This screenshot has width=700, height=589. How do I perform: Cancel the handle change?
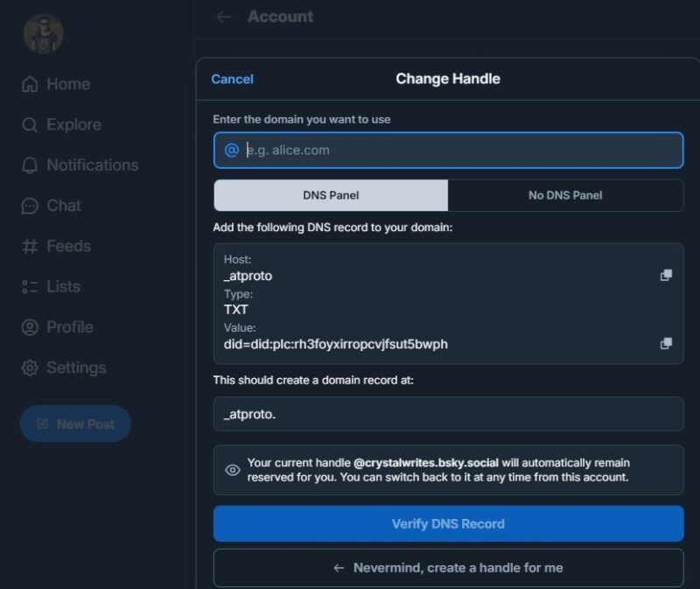click(231, 79)
